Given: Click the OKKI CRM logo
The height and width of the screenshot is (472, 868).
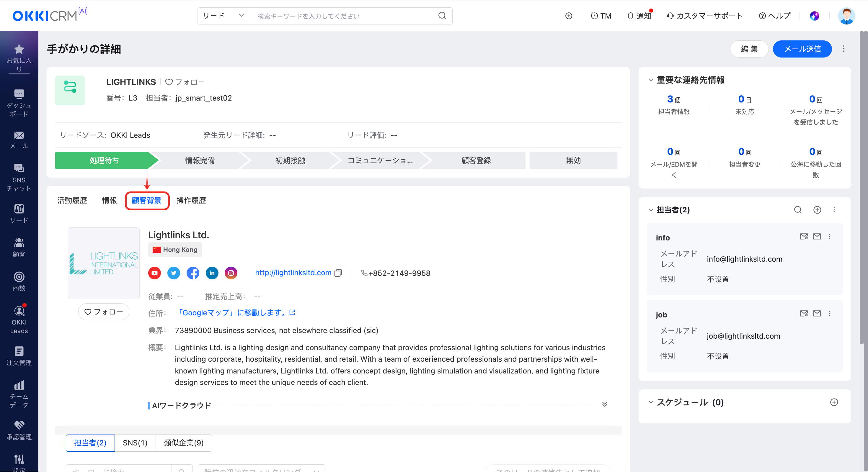Looking at the screenshot, I should click(x=50, y=15).
